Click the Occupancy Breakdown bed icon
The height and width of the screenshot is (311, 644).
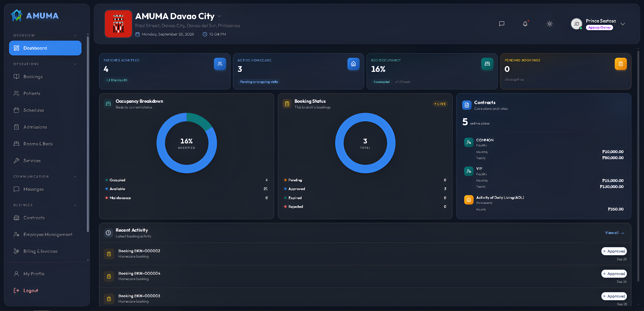(108, 104)
